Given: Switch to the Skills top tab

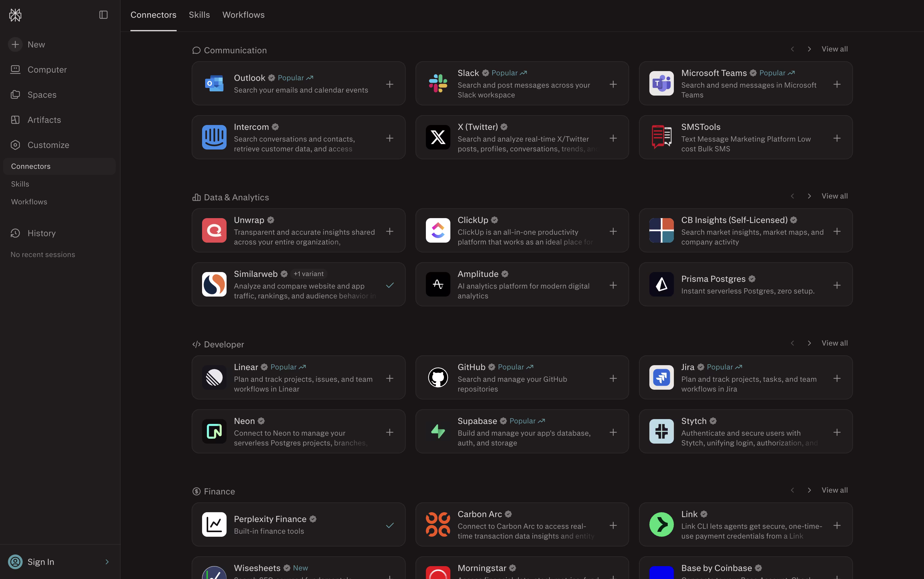Looking at the screenshot, I should point(199,15).
